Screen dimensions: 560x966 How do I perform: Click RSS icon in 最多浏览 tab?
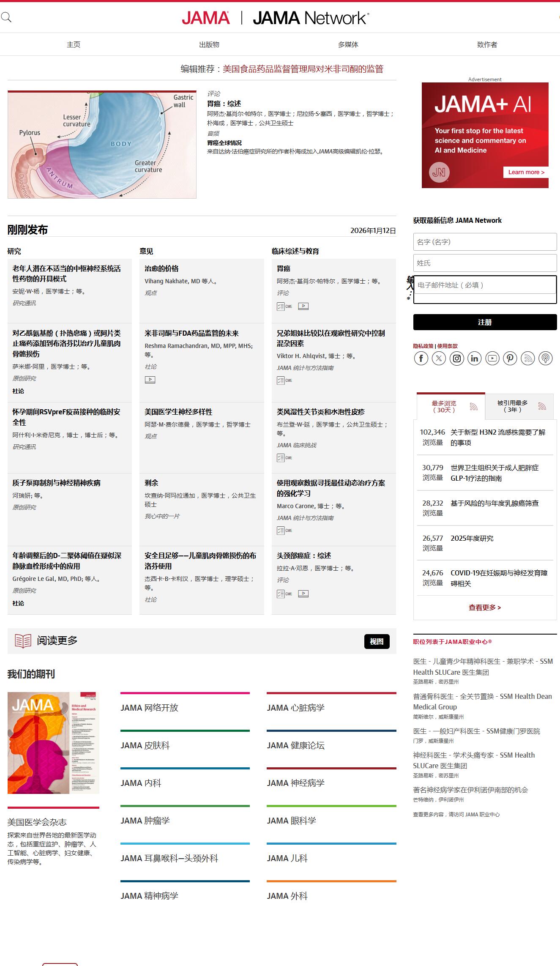474,407
